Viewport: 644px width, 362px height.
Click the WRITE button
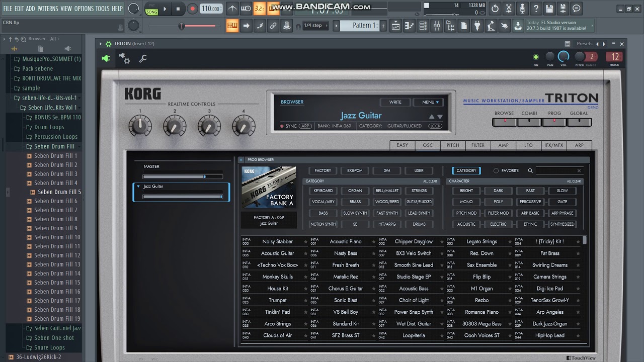395,102
